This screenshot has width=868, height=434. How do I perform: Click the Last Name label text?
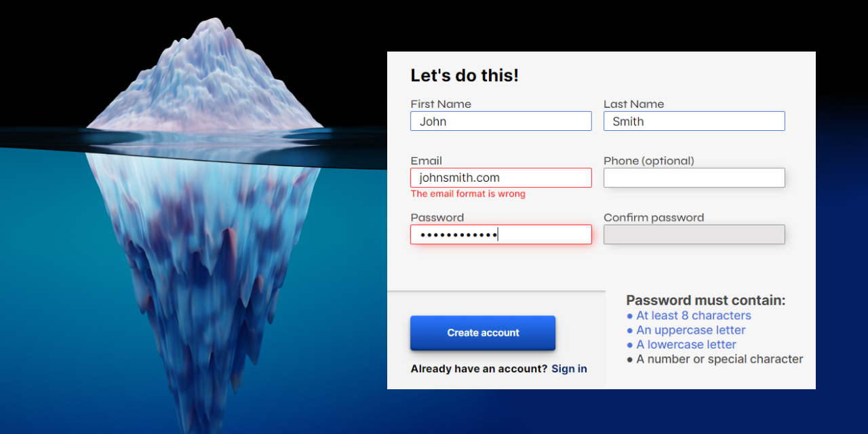tap(634, 104)
